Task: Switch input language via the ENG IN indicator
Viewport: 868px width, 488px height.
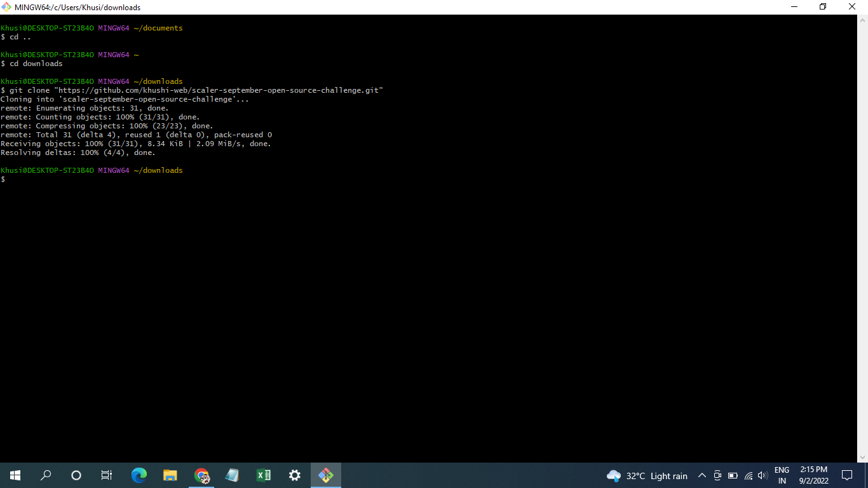Action: point(782,475)
